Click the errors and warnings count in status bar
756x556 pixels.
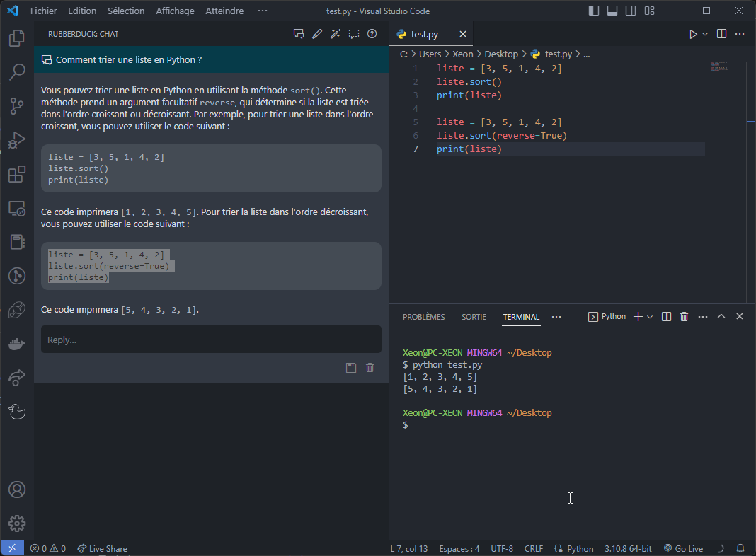tap(47, 548)
